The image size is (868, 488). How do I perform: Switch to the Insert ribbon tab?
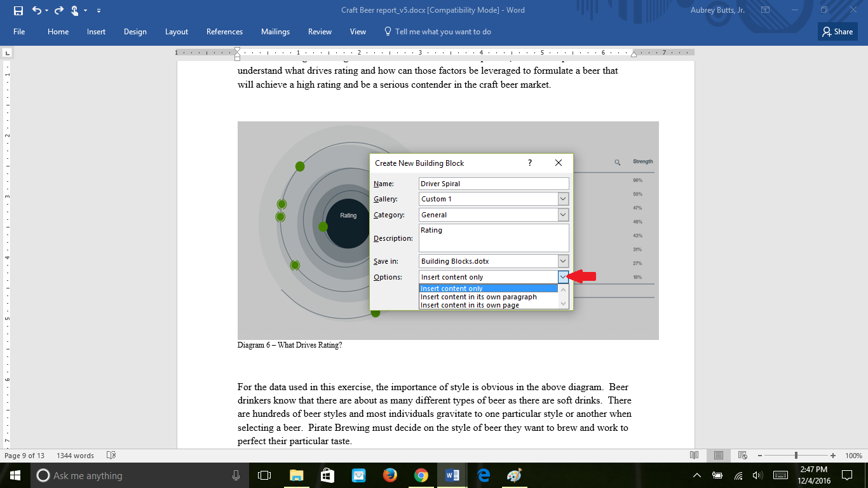[97, 32]
